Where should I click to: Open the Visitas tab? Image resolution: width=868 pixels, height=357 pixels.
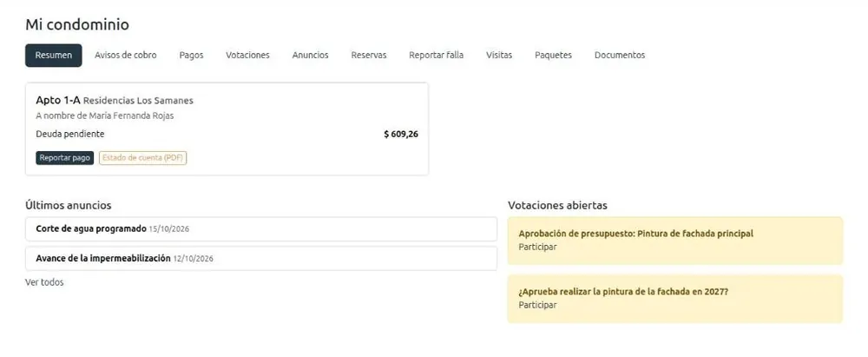click(x=499, y=56)
